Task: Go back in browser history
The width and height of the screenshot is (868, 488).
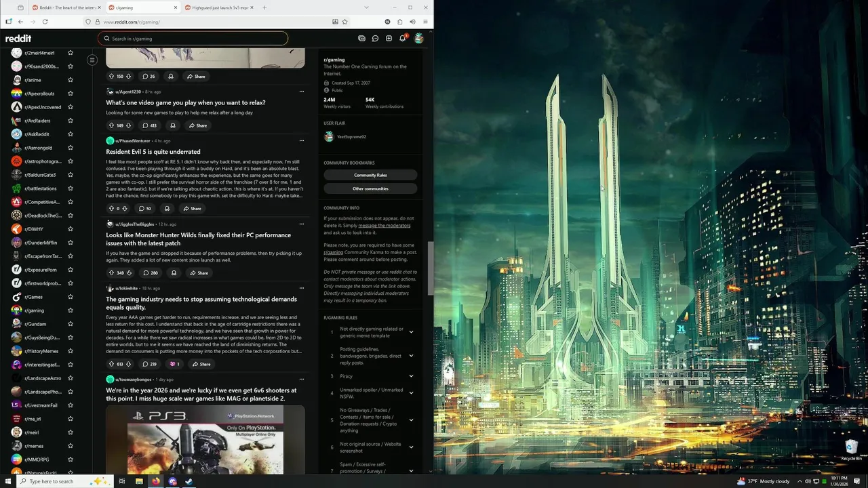Action: pyautogui.click(x=20, y=22)
